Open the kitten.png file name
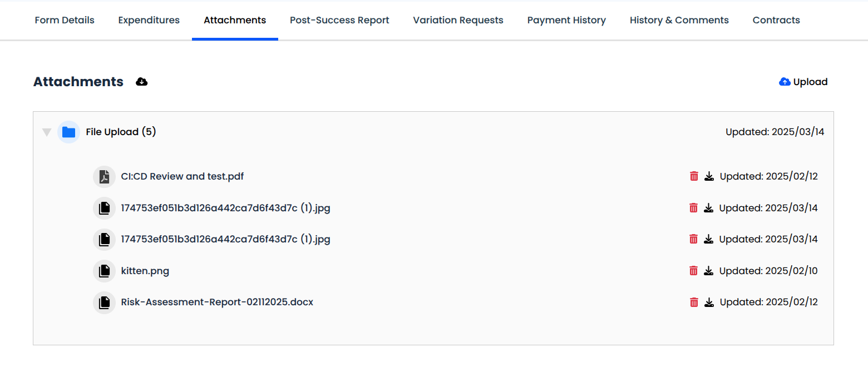Screen dimensions: 868x372 (x=145, y=271)
